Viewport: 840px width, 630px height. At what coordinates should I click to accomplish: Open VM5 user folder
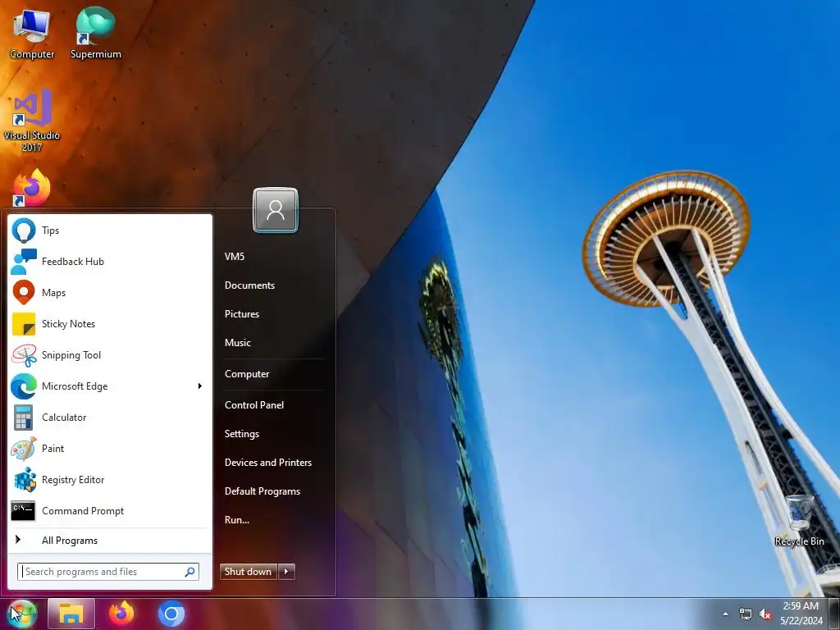click(x=235, y=257)
